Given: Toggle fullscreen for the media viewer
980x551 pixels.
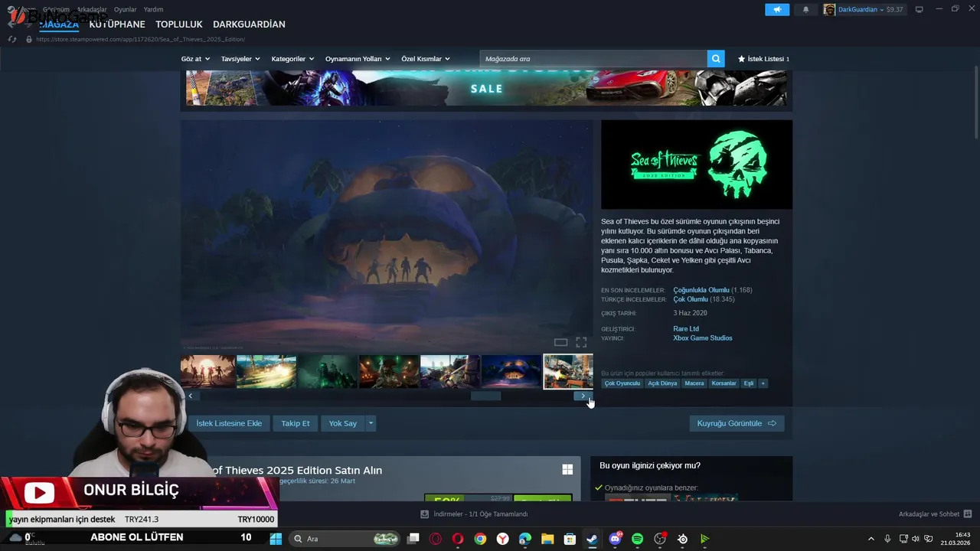Looking at the screenshot, I should click(x=581, y=342).
